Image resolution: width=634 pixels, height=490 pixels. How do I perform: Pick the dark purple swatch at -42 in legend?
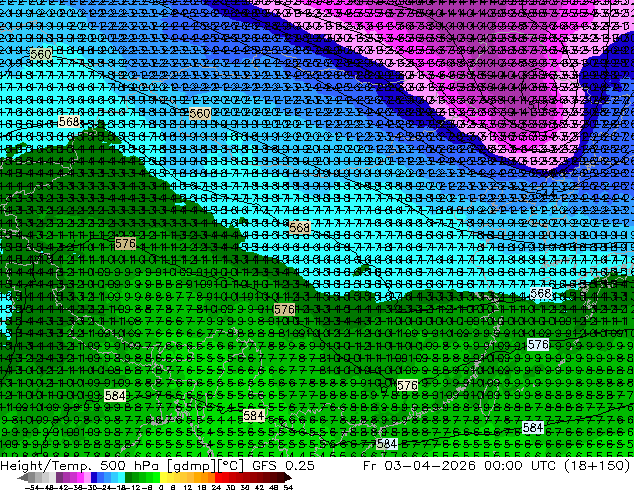coord(59,477)
